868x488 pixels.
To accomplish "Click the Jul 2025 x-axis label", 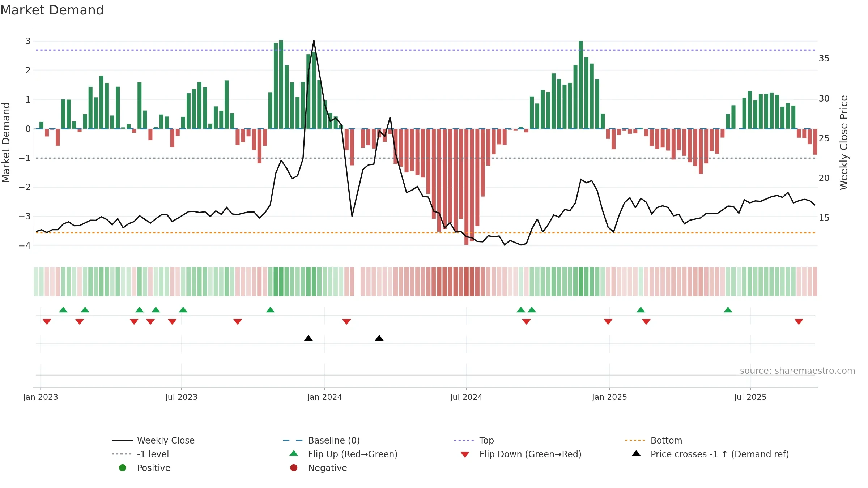I will click(x=750, y=397).
